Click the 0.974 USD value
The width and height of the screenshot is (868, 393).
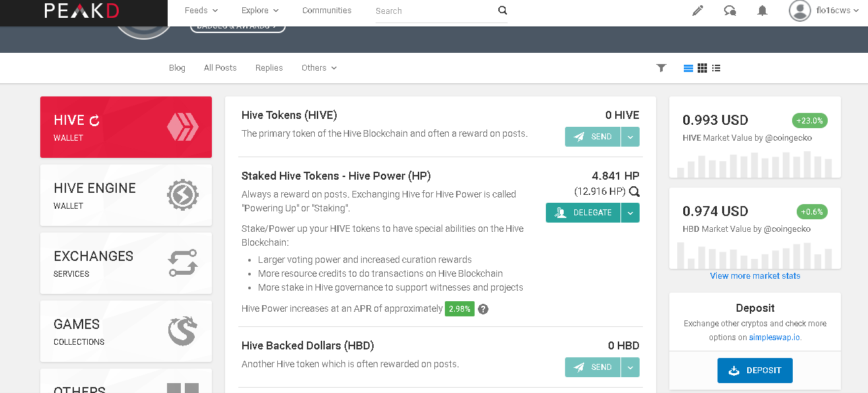pos(716,211)
